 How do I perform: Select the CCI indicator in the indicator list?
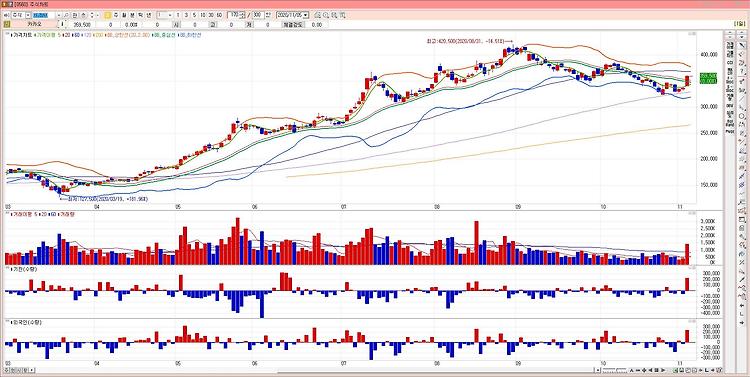[x=730, y=63]
